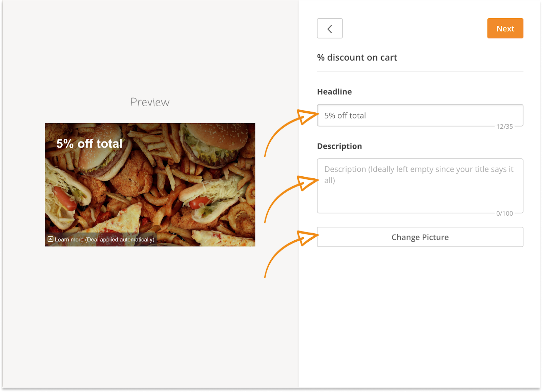Click the Learn more icon in preview
Screen dimensions: 542x392
click(x=50, y=239)
